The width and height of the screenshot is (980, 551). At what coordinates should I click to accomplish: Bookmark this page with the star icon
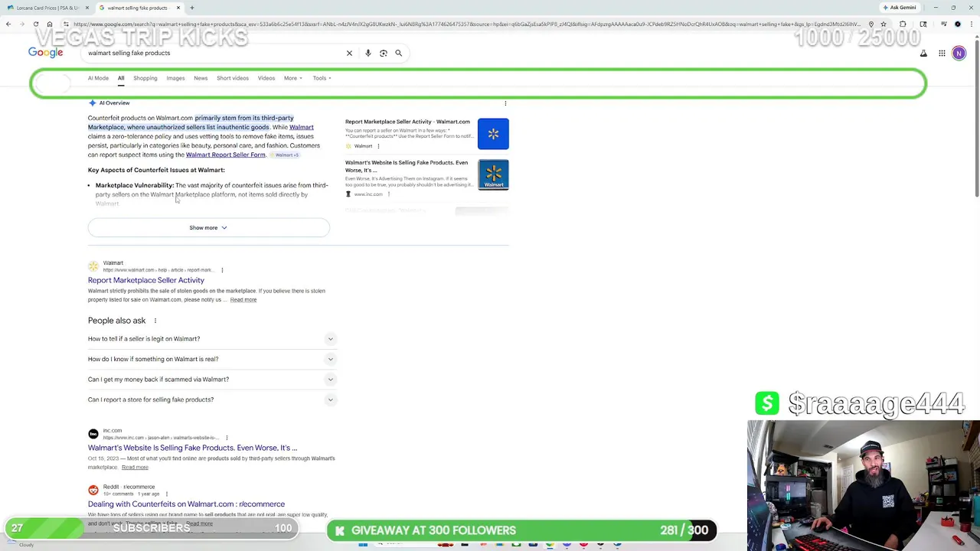pos(884,24)
